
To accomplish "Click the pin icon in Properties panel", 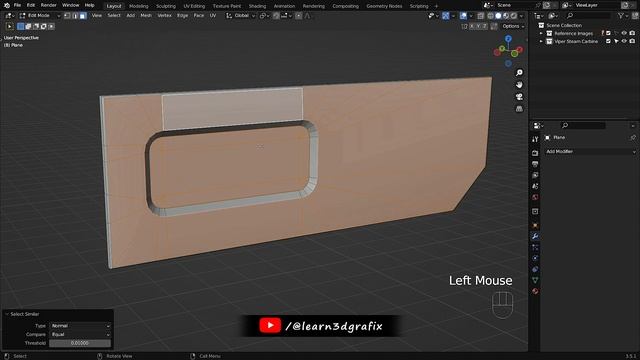I will pos(633,138).
